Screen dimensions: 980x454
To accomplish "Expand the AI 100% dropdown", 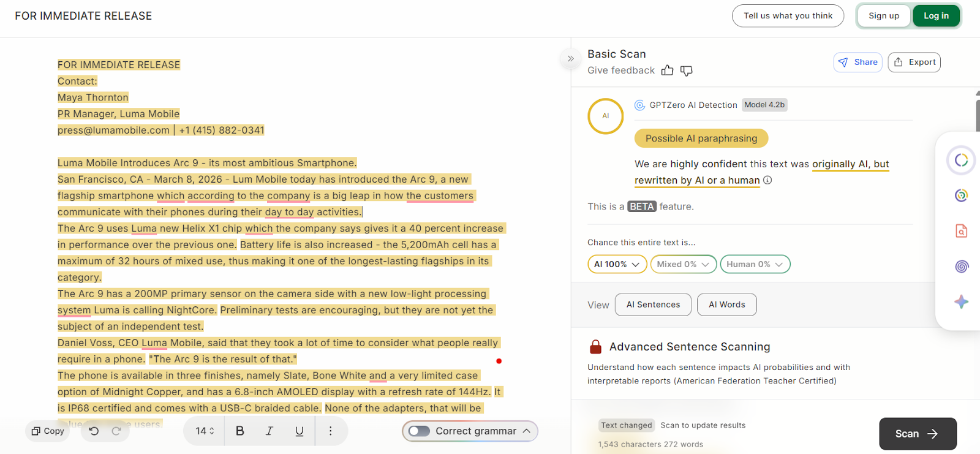I will coord(617,264).
